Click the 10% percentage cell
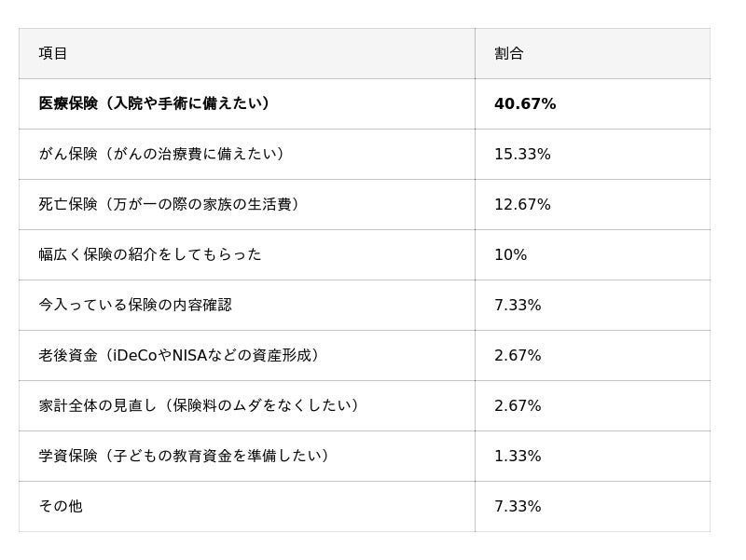Image resolution: width=746 pixels, height=560 pixels. pos(510,254)
